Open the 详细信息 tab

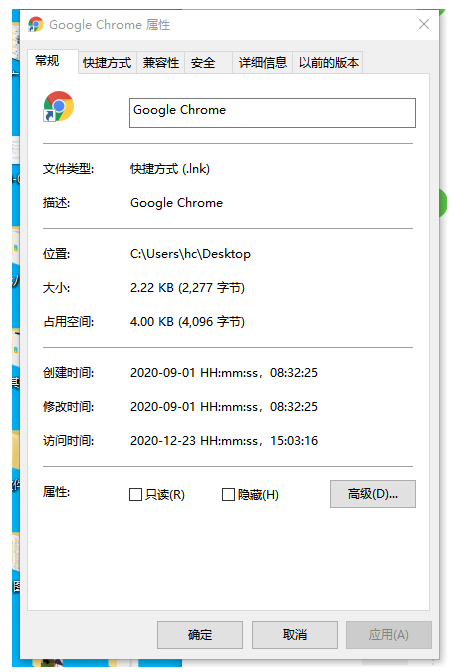pyautogui.click(x=262, y=63)
